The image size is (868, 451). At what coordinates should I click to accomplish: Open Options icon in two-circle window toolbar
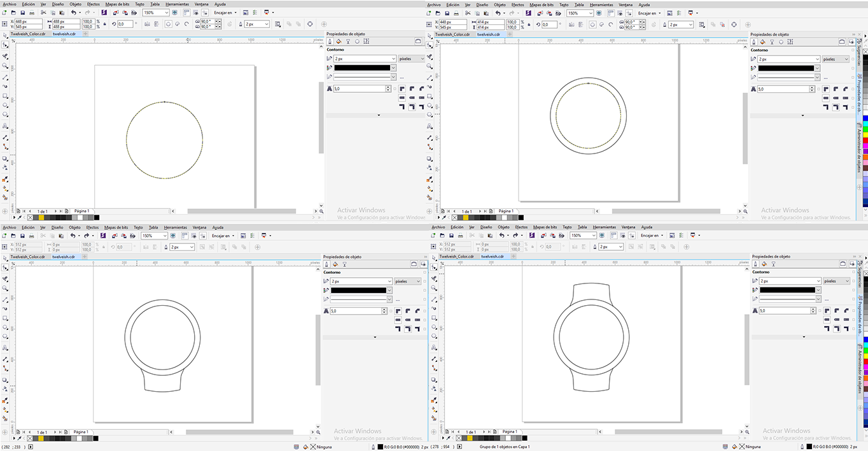tap(680, 13)
